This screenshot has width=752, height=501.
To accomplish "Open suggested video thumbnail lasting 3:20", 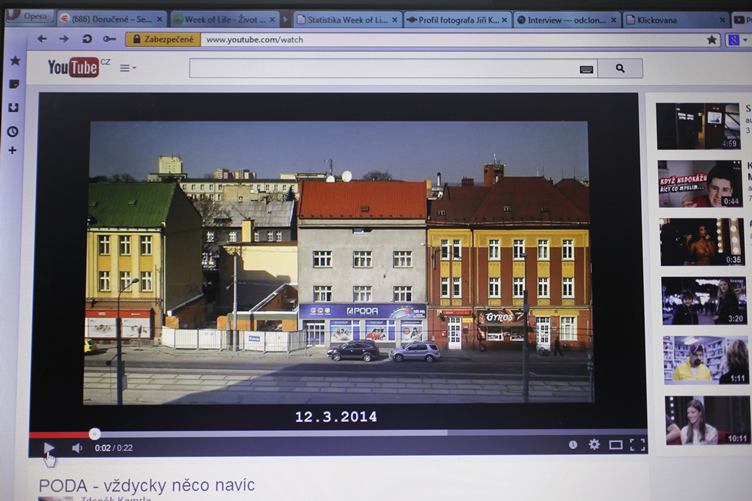I will click(x=704, y=301).
